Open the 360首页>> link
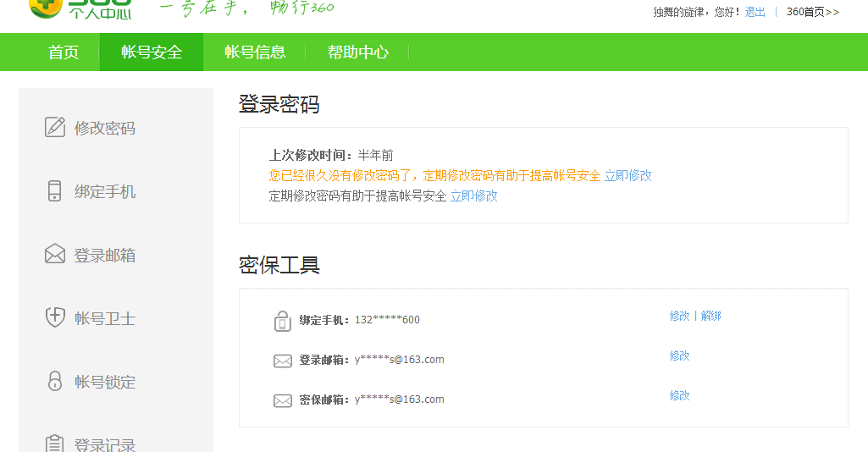 [x=813, y=12]
